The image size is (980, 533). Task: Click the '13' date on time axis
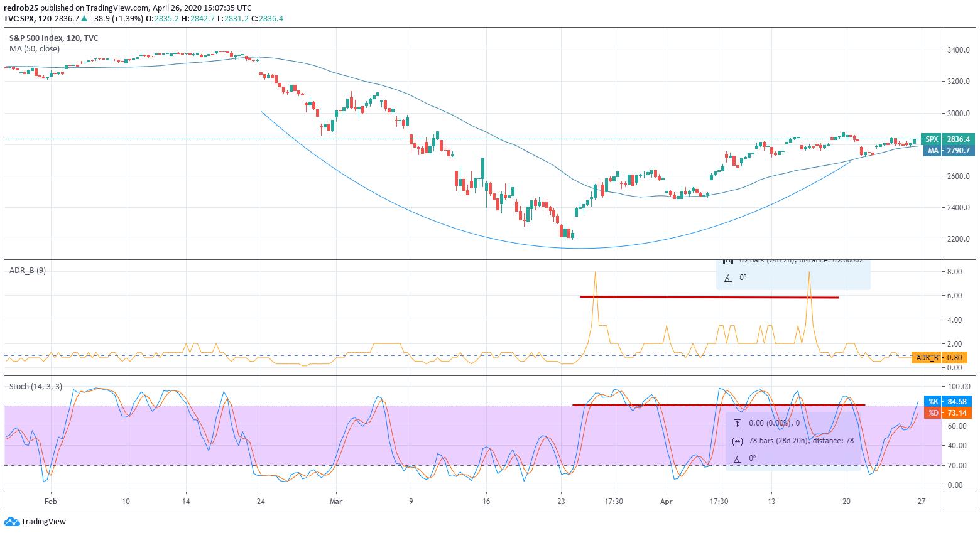point(771,502)
